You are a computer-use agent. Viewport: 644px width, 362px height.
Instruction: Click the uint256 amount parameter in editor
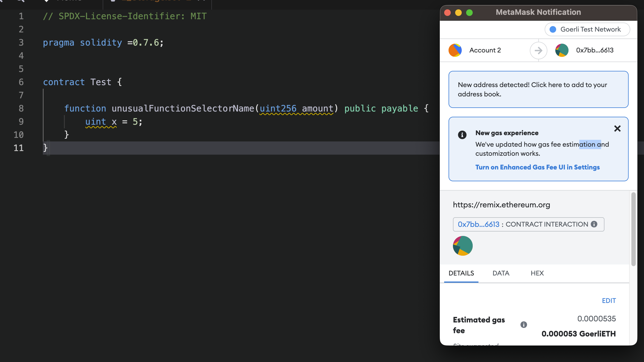[x=296, y=108]
